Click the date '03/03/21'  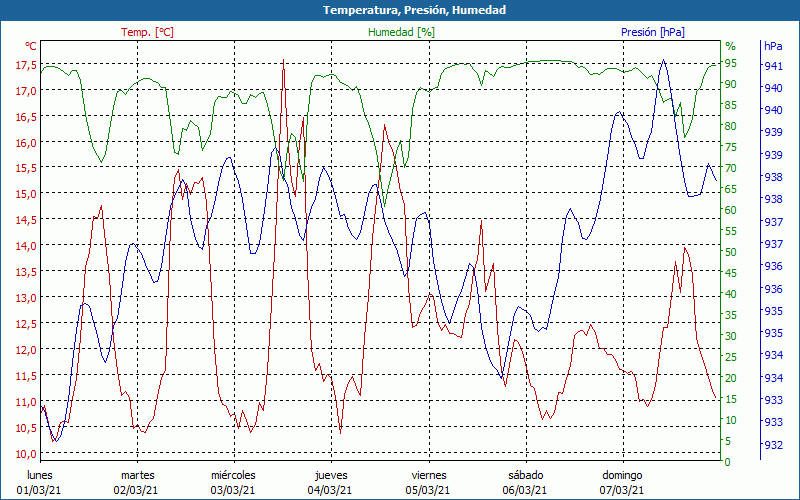(x=233, y=490)
